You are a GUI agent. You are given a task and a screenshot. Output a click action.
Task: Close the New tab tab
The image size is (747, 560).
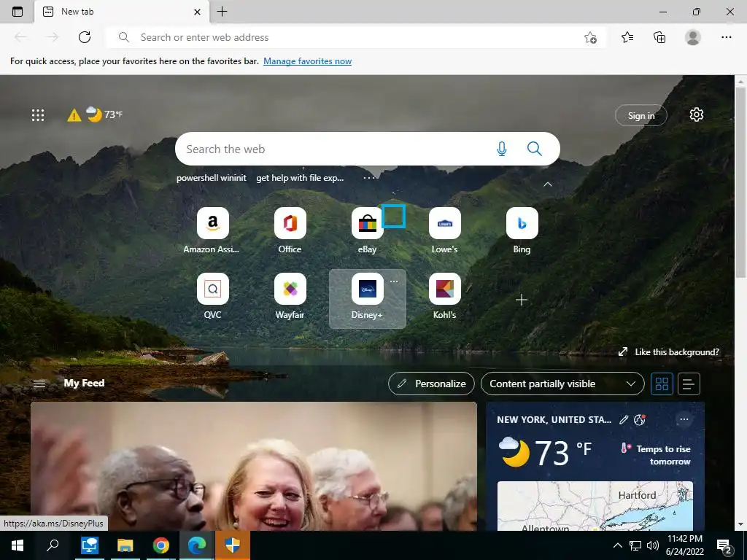(197, 12)
